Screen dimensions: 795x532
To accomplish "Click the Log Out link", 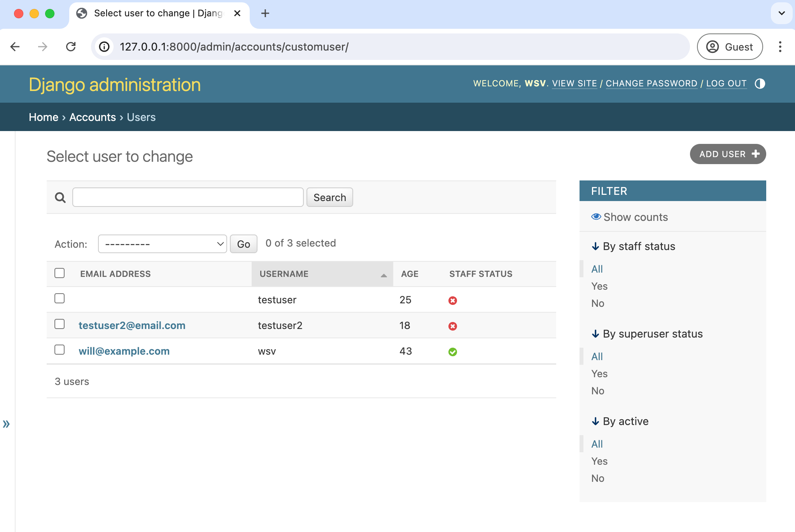I will click(726, 84).
